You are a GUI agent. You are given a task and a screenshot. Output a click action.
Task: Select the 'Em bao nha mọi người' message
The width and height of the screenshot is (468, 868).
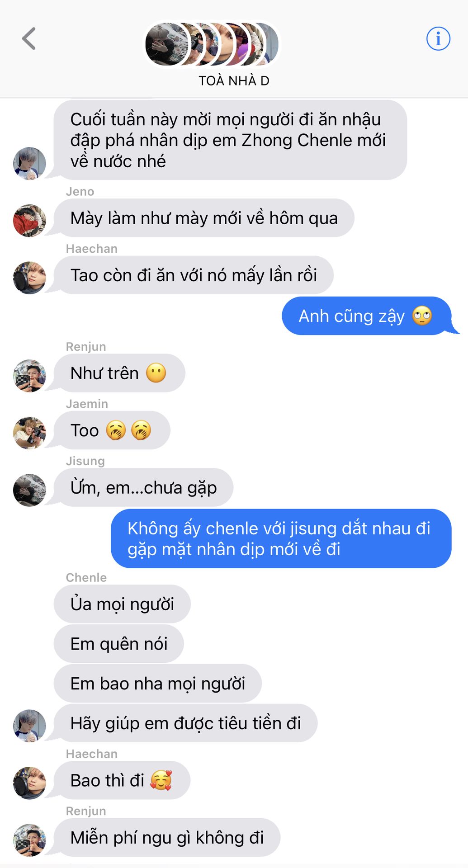[158, 684]
